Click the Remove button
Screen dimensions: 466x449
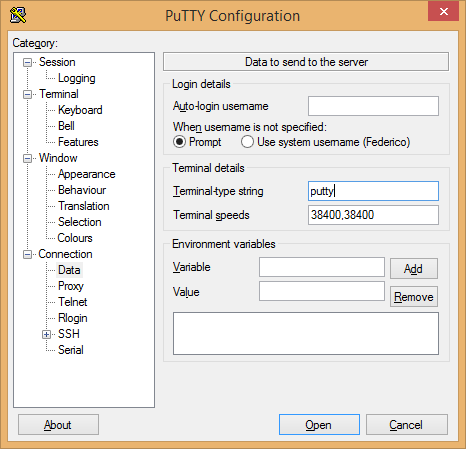point(414,296)
